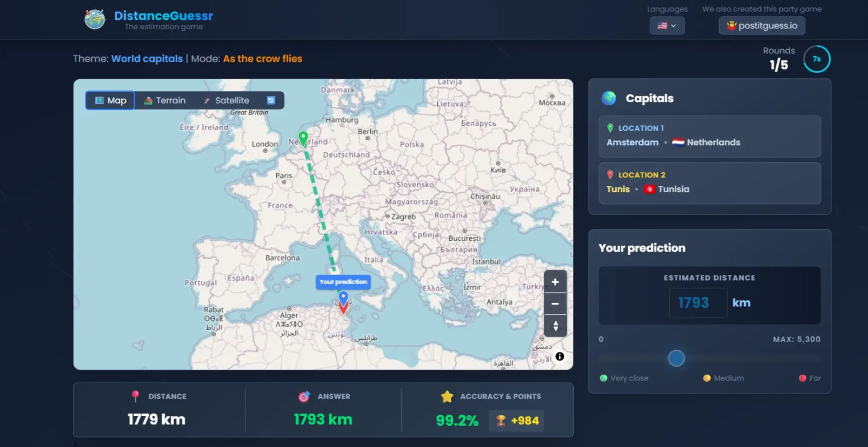The height and width of the screenshot is (447, 868).
Task: Click the DistanceGuessr site title
Action: tap(163, 16)
